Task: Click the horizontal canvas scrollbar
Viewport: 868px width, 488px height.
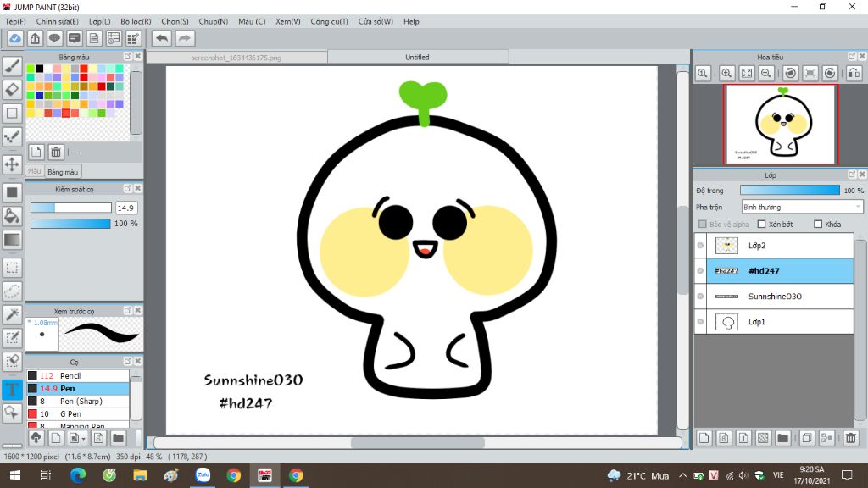Action: (418, 442)
